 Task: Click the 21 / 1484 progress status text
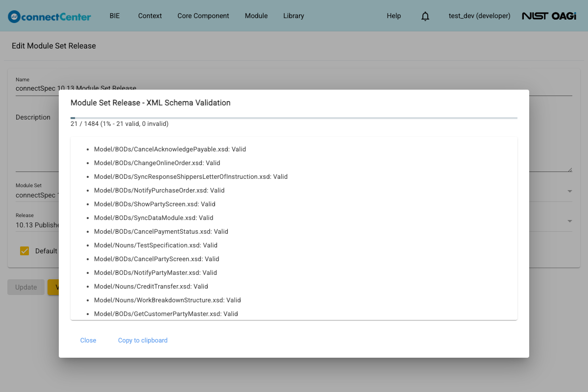click(120, 124)
